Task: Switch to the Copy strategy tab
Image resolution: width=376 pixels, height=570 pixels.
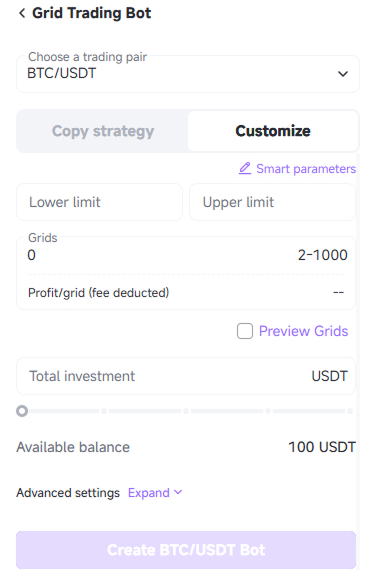Action: click(x=103, y=131)
